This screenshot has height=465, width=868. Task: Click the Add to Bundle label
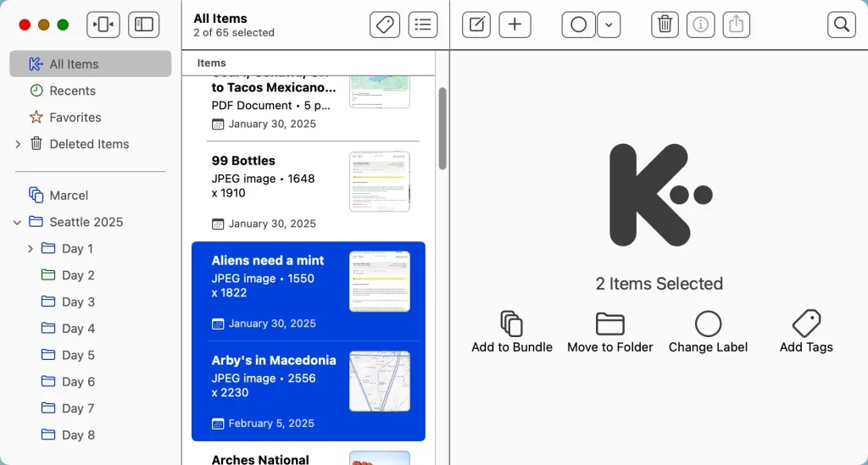(x=512, y=347)
